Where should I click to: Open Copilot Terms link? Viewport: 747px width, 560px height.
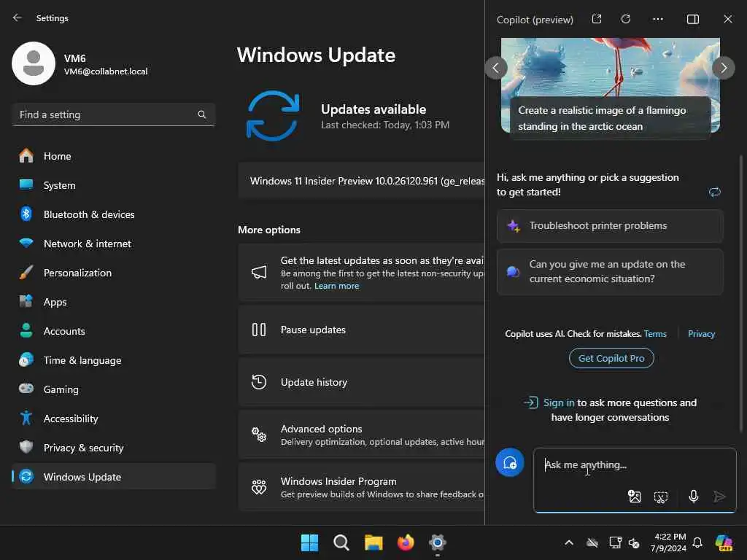click(x=655, y=334)
